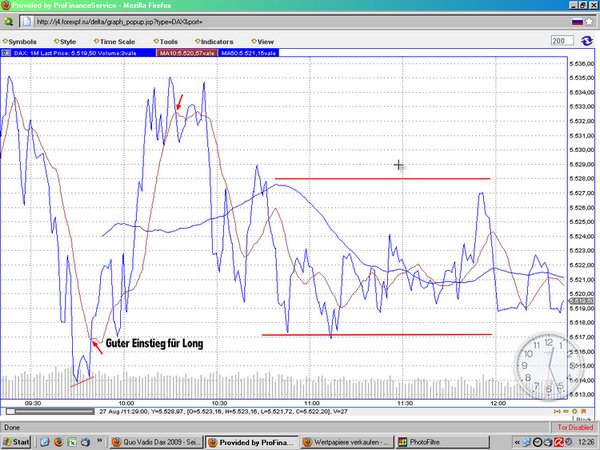The image size is (600, 450).
Task: Select the DAX 1M Last Price label
Action: [75, 53]
